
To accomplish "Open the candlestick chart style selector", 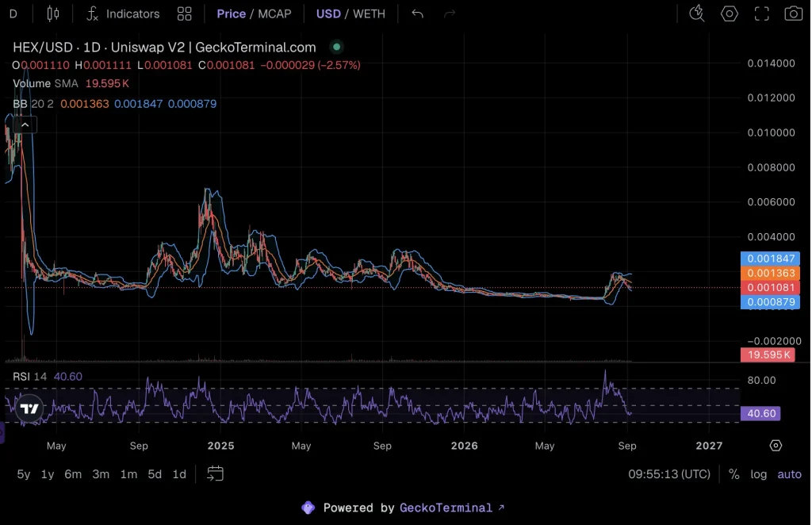I will click(53, 14).
